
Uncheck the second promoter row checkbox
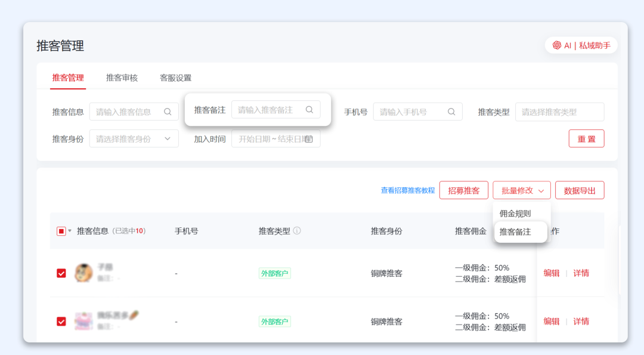[61, 321]
